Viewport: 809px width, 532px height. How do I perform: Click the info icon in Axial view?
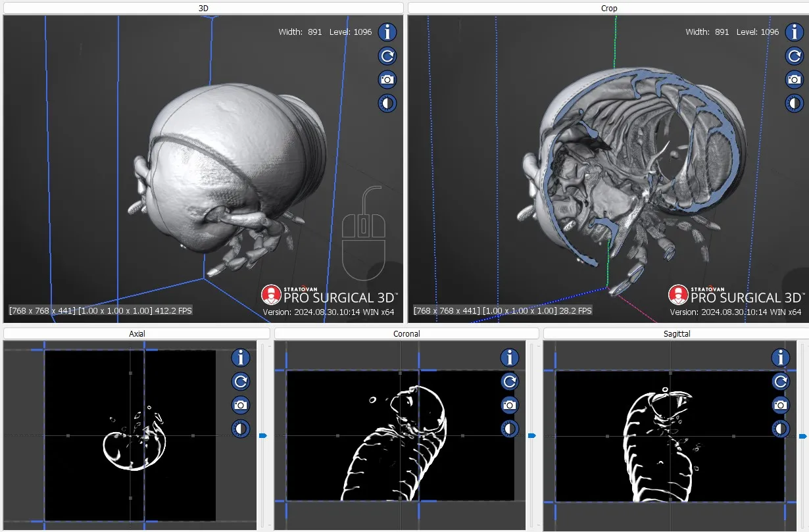coord(241,358)
